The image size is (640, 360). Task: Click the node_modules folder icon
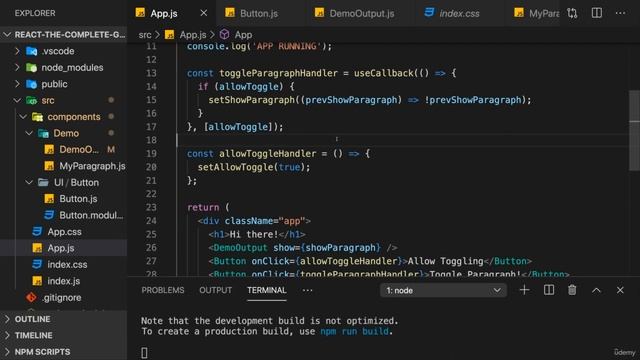tap(31, 67)
